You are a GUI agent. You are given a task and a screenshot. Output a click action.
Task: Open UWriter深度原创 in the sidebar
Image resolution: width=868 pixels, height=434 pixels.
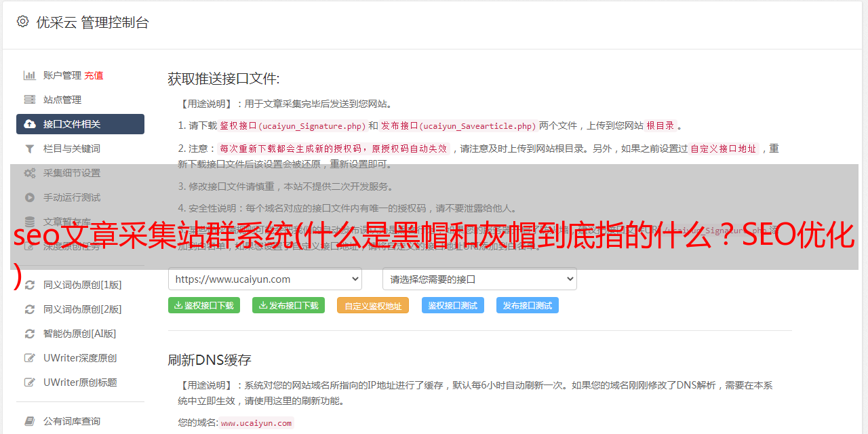tap(80, 358)
